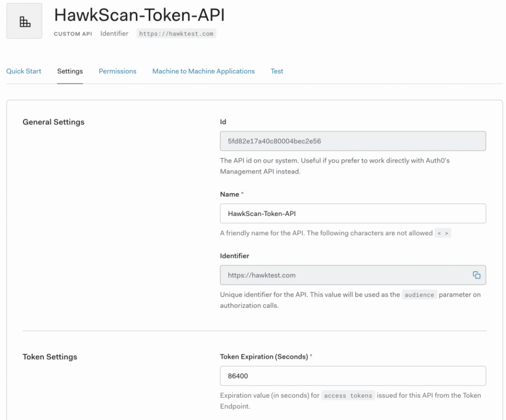Click the 'access tokens' code tag
This screenshot has width=506, height=420.
pyautogui.click(x=348, y=396)
